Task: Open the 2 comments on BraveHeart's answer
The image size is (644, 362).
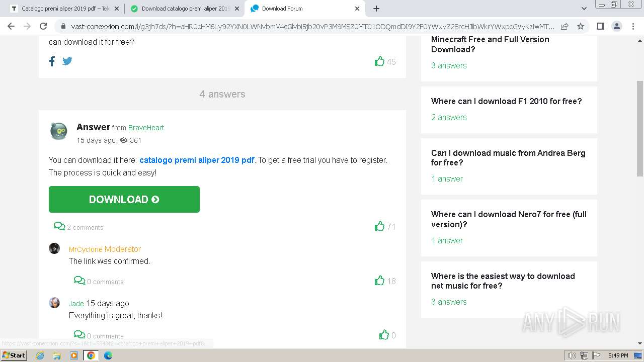Action: point(78,227)
